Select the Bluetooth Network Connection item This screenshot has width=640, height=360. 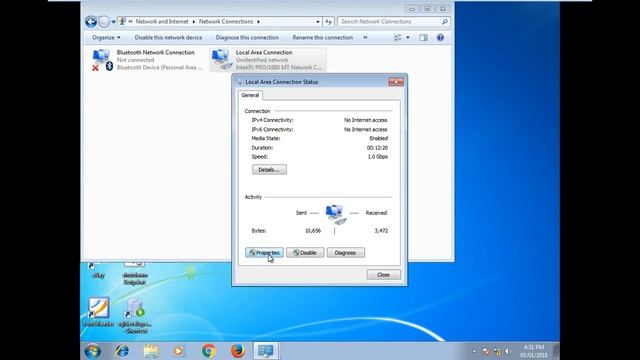tap(147, 60)
